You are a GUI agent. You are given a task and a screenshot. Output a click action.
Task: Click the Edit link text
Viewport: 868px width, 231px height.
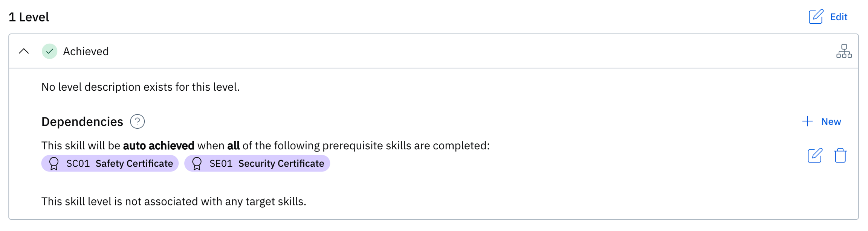(839, 17)
